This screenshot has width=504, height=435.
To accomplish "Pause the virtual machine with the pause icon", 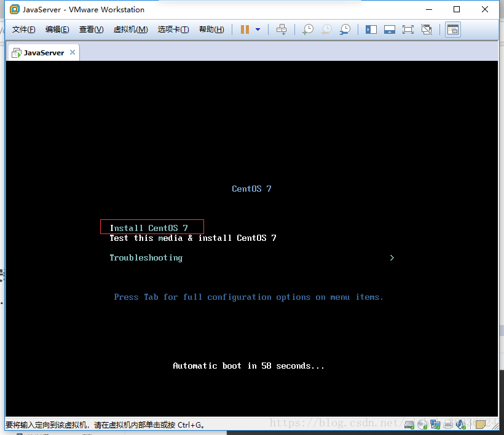I will coord(245,29).
